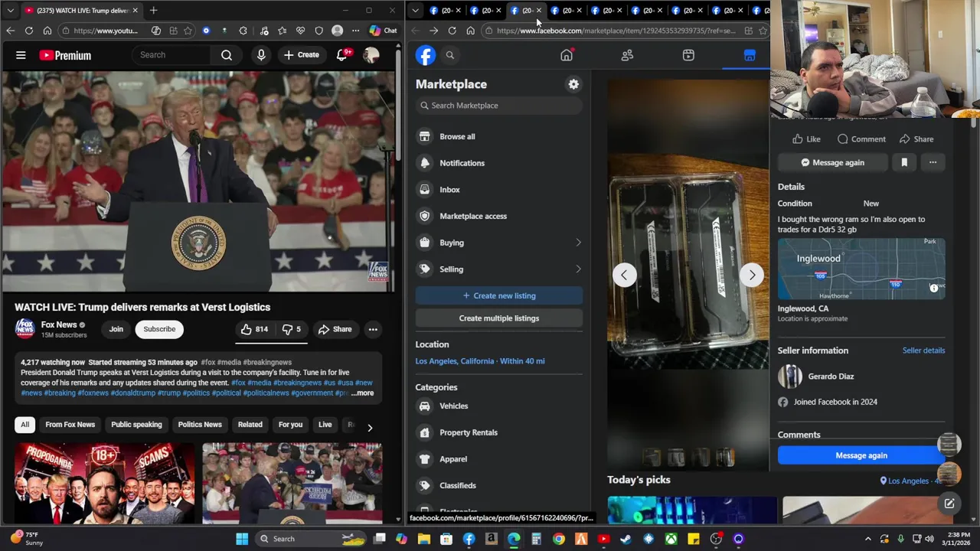Image resolution: width=980 pixels, height=551 pixels.
Task: Click the YouTube Create button
Action: [x=301, y=55]
